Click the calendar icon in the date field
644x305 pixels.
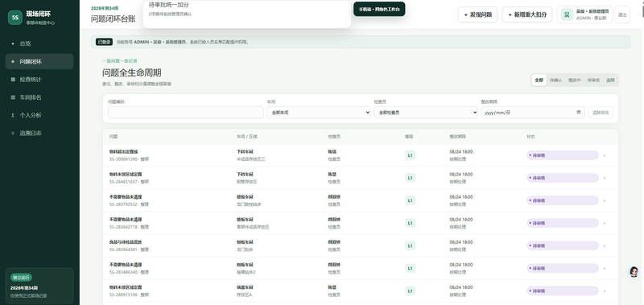(x=579, y=112)
